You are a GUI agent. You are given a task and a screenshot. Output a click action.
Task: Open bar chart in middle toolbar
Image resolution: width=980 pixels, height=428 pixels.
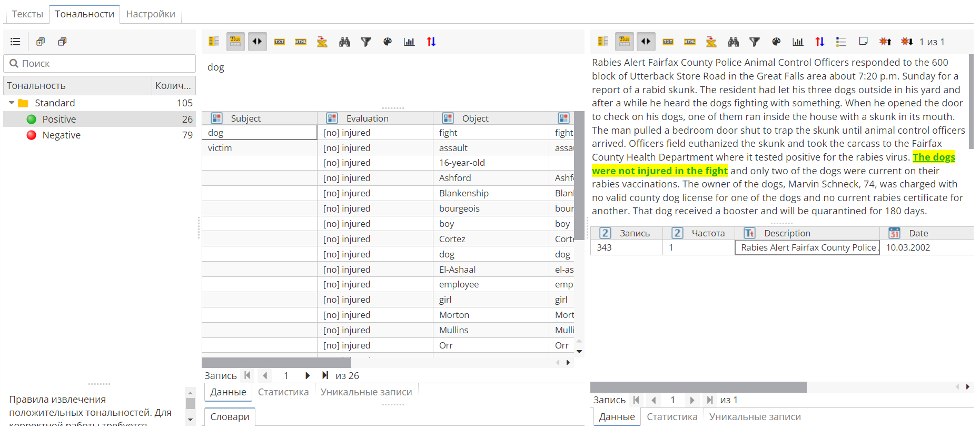coord(409,42)
